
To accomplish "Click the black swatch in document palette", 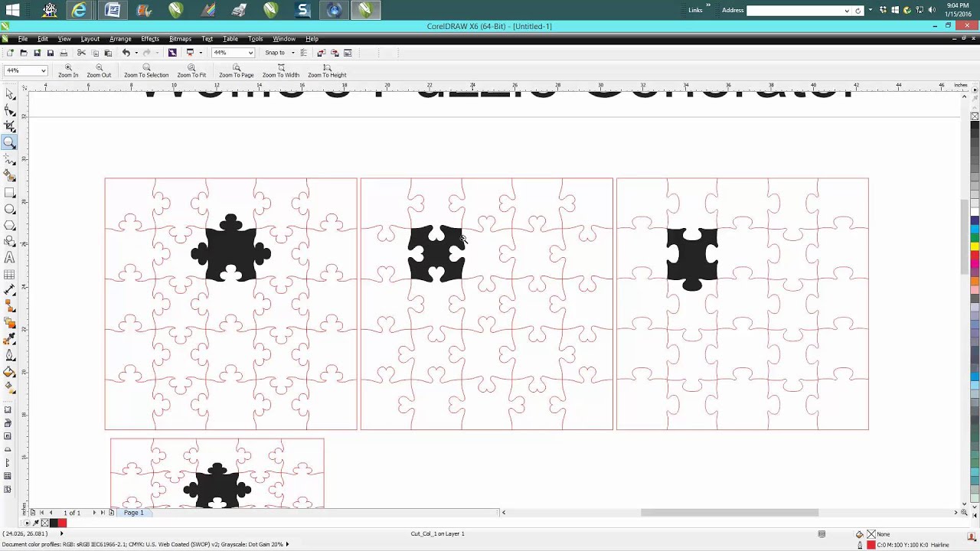I will [54, 523].
